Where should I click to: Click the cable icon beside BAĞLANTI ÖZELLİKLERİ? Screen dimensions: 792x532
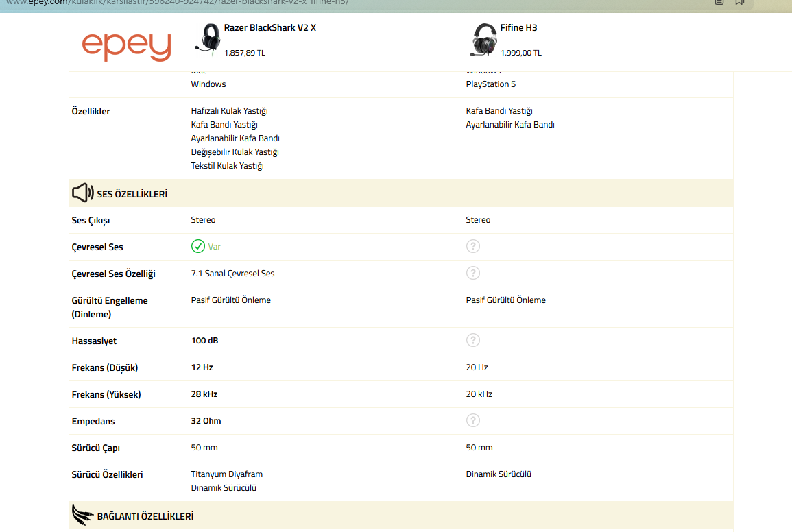pyautogui.click(x=82, y=515)
